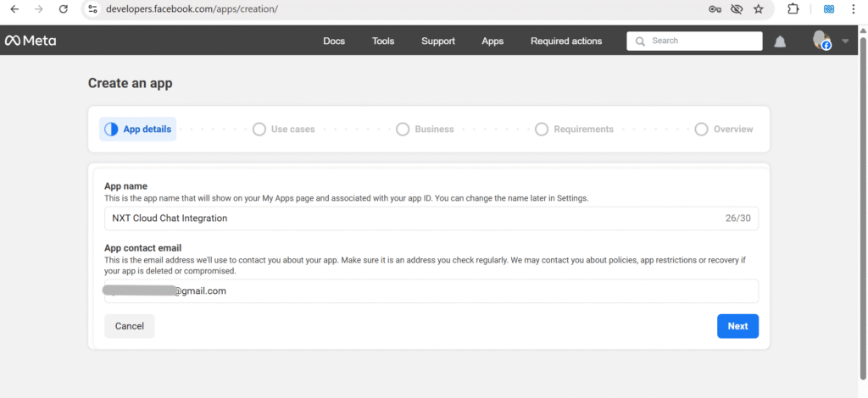Image resolution: width=868 pixels, height=398 pixels.
Task: Expand the account dropdown arrow beside avatar
Action: [x=845, y=41]
